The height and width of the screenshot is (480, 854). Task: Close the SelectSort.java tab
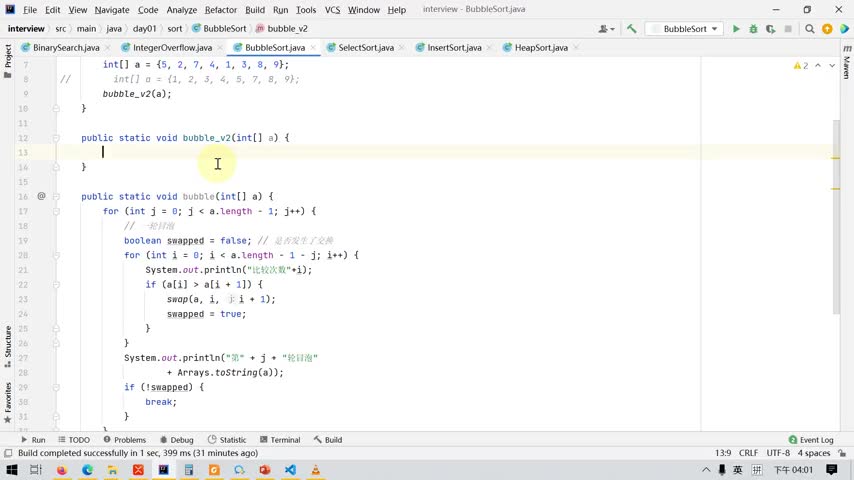[x=401, y=48]
